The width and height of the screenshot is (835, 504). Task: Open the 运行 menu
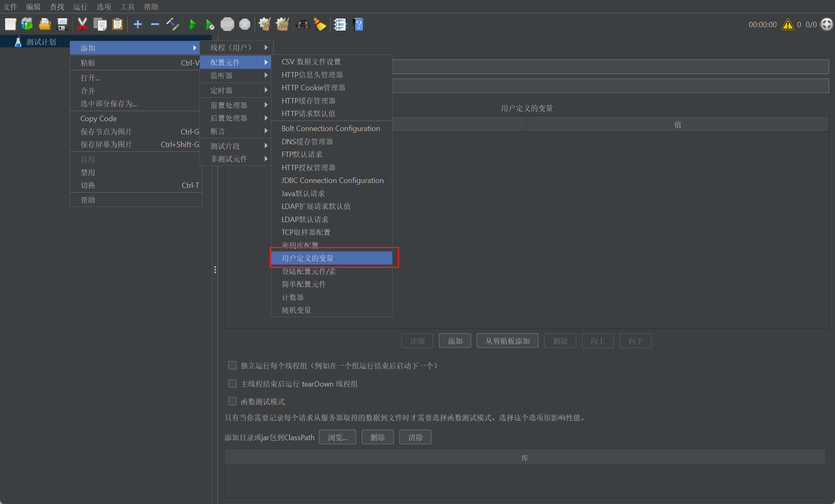(80, 7)
